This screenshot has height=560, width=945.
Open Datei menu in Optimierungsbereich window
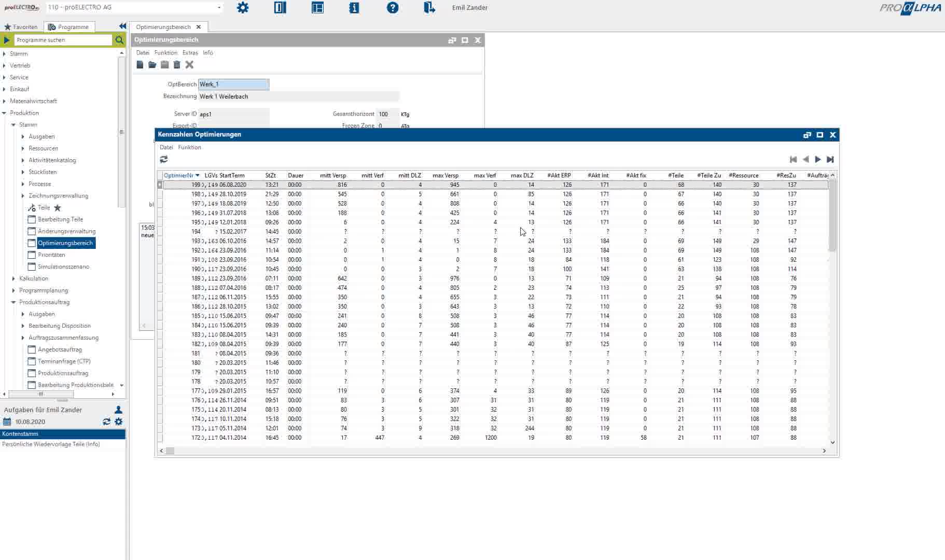(143, 53)
